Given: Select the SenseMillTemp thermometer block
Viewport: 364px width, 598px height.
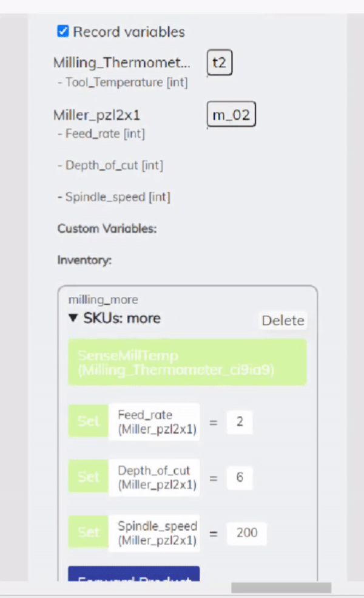Looking at the screenshot, I should pos(187,362).
